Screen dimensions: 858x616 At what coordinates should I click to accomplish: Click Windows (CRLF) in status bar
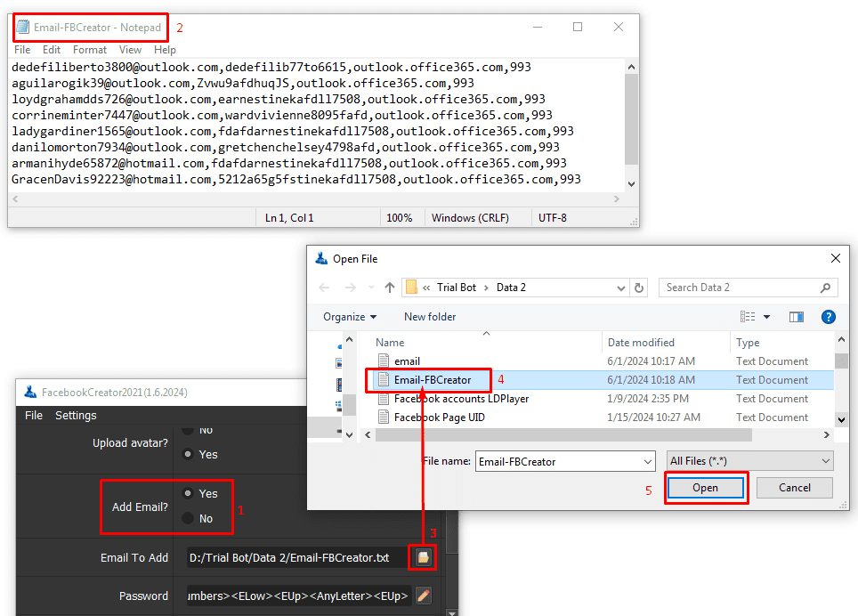(470, 218)
